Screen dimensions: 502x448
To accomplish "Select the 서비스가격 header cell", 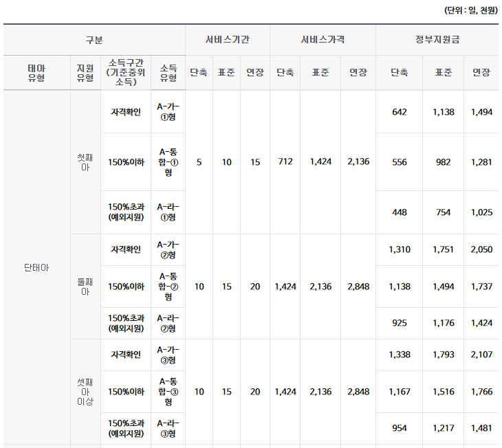I will click(323, 40).
